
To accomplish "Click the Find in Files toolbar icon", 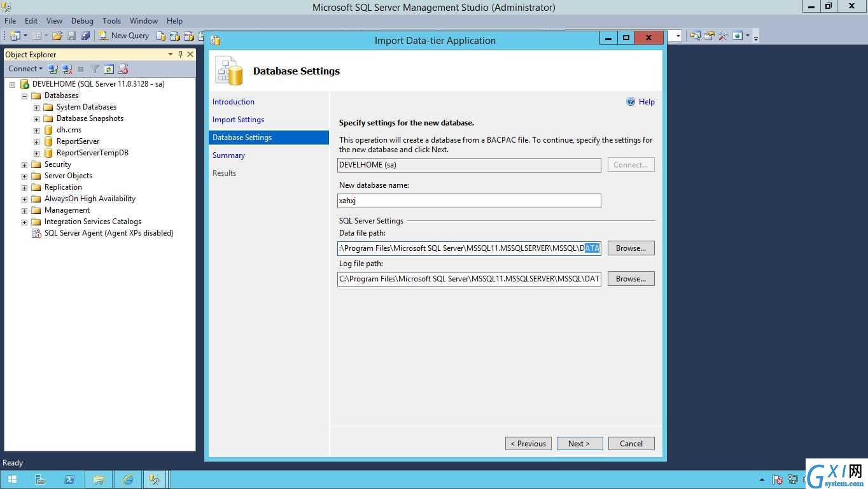I will coord(695,36).
